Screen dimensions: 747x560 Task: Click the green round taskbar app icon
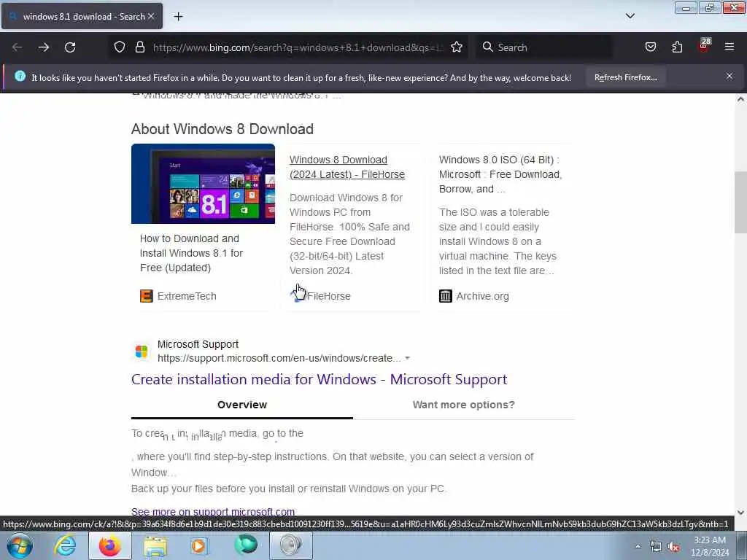[x=245, y=545]
